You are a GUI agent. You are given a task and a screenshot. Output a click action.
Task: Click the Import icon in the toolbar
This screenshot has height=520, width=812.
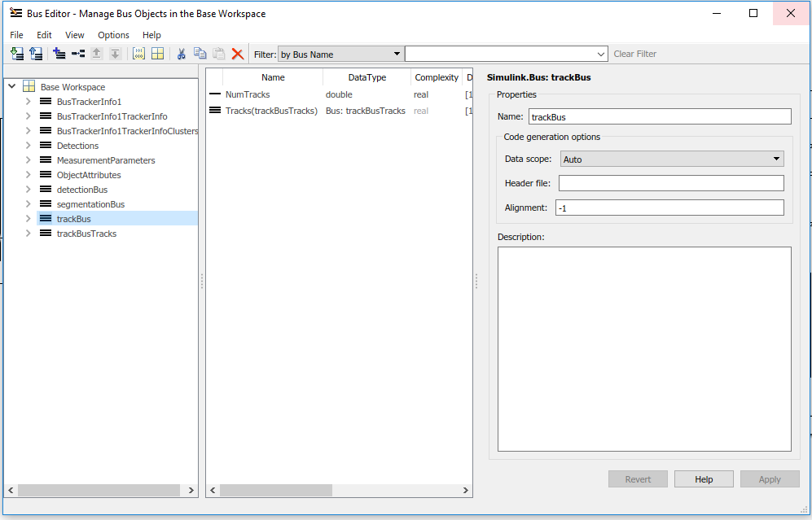[17, 54]
